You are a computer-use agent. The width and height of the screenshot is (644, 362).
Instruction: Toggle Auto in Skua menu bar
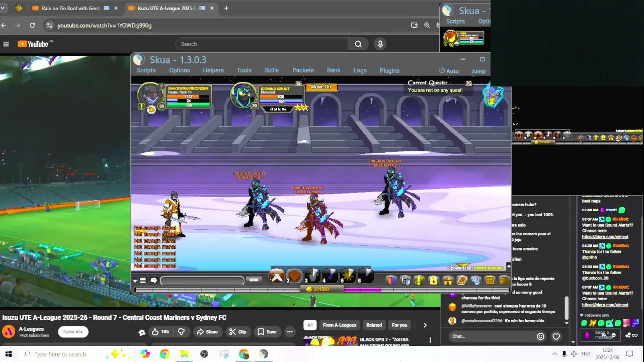(449, 71)
